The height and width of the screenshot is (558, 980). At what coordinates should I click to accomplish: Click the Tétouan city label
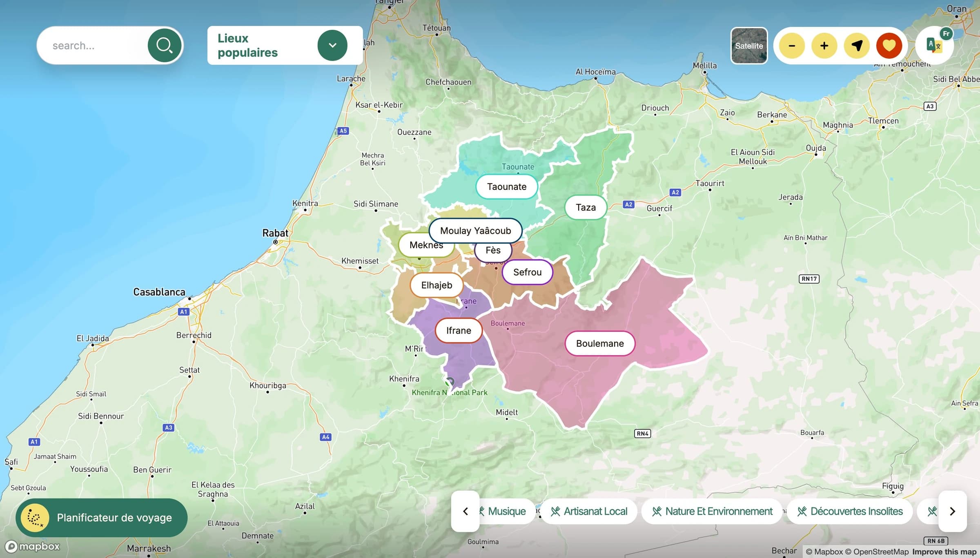[437, 28]
